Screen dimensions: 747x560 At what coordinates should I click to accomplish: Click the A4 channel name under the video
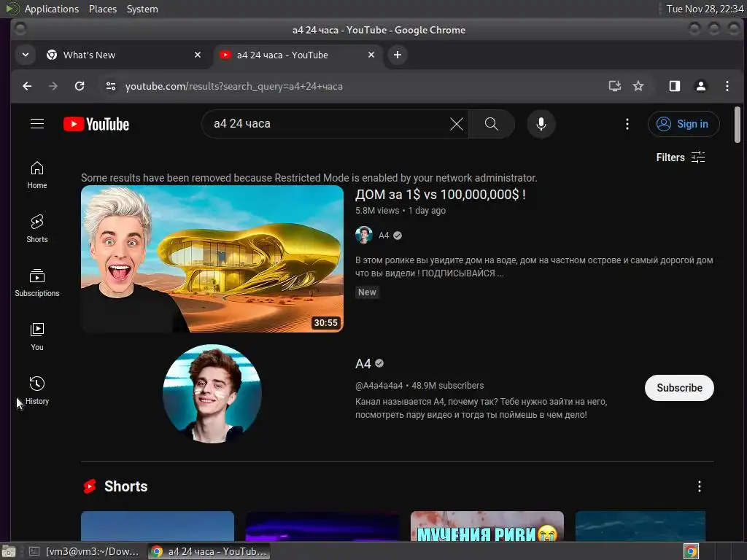click(384, 236)
